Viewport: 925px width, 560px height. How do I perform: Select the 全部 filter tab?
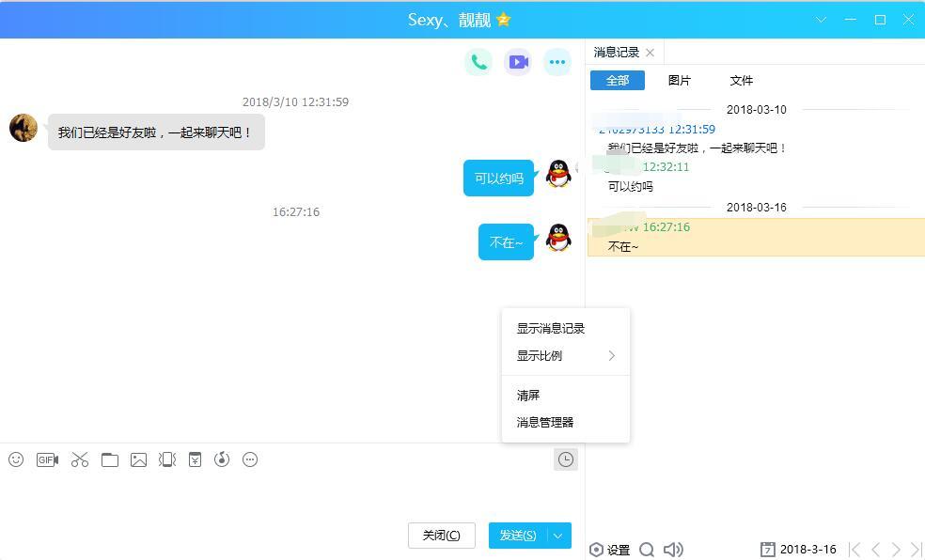pos(617,81)
